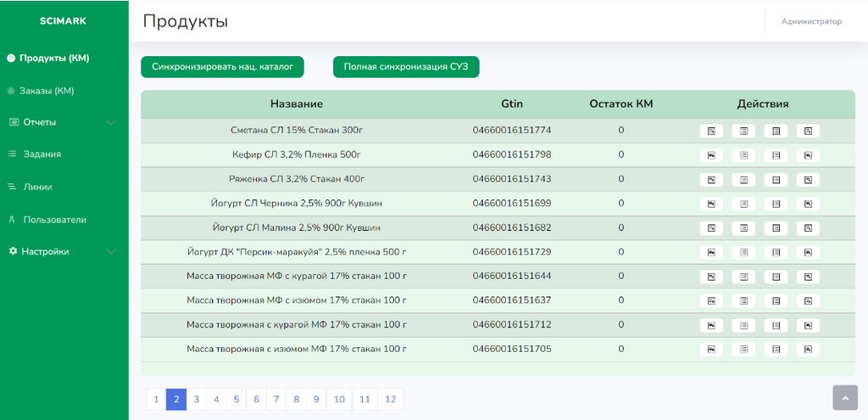Click the third action icon in the Кефир СЛ 3,2% row
The width and height of the screenshot is (868, 420).
[x=776, y=156]
